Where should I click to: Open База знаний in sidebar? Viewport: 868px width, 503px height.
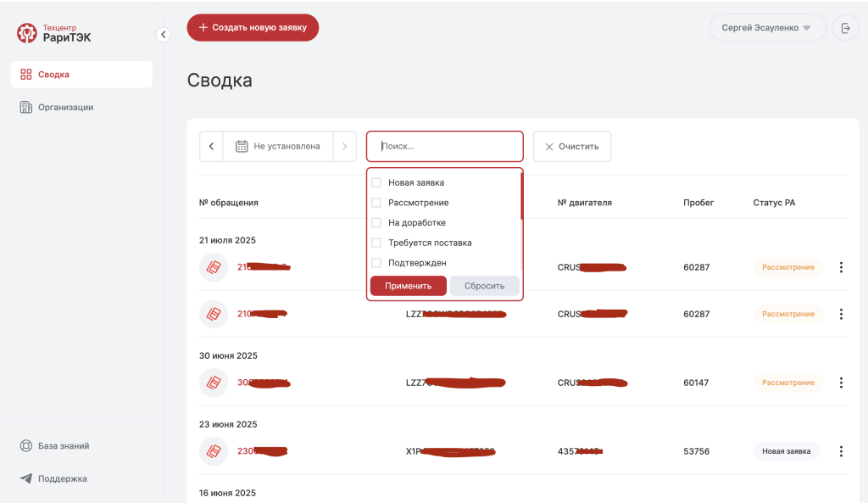(x=64, y=446)
